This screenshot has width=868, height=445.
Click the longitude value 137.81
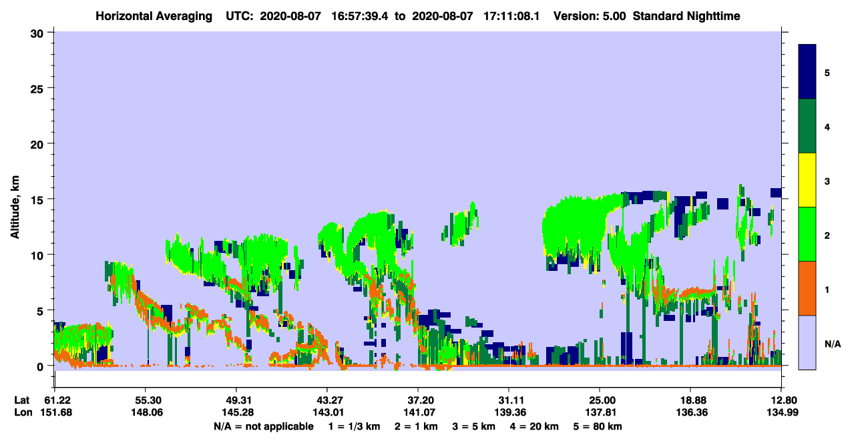tap(600, 412)
